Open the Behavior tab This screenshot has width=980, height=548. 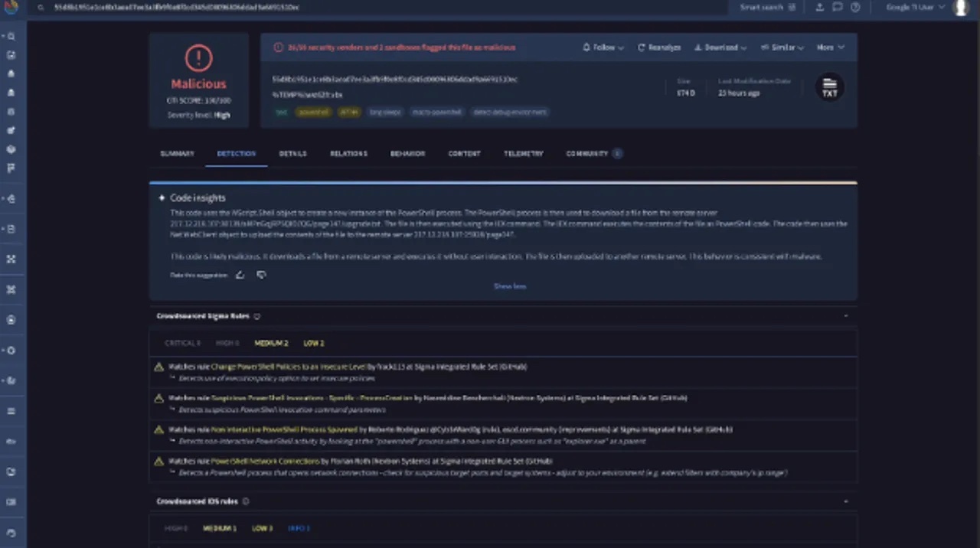(x=407, y=154)
